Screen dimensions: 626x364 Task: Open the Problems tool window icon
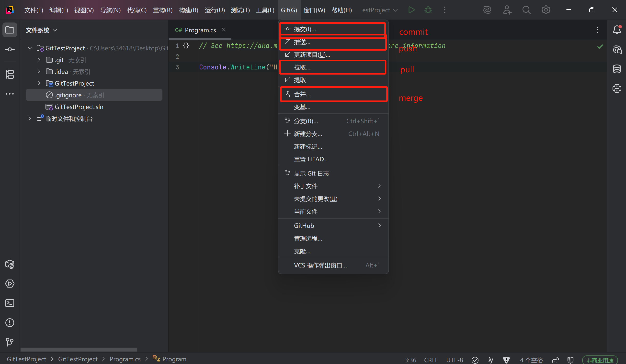(10, 322)
